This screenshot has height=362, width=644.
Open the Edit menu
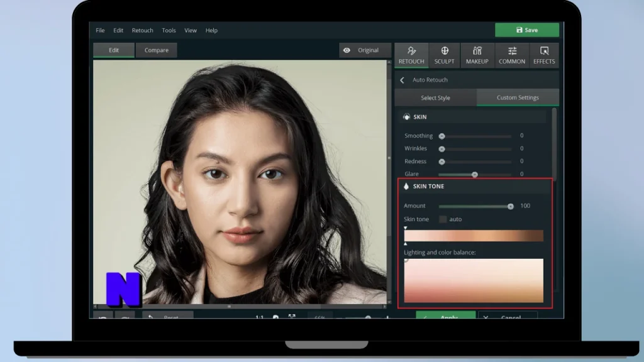118,30
